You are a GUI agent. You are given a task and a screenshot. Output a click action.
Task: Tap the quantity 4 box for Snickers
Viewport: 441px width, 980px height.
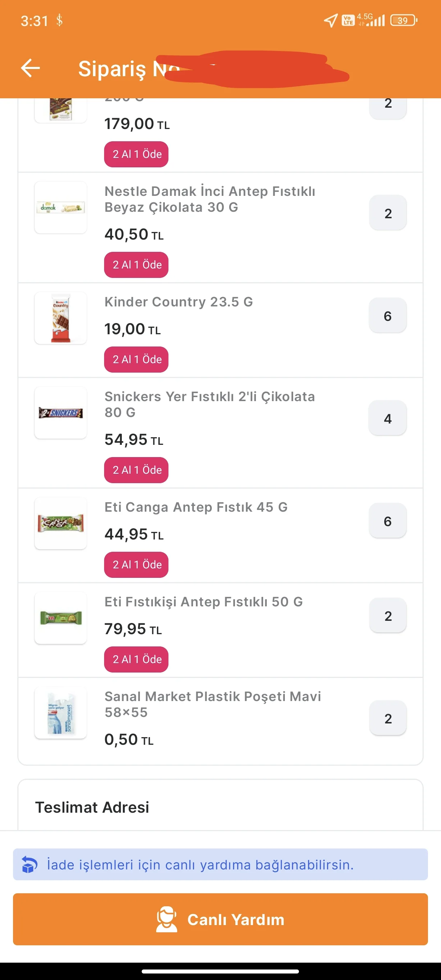click(x=388, y=418)
